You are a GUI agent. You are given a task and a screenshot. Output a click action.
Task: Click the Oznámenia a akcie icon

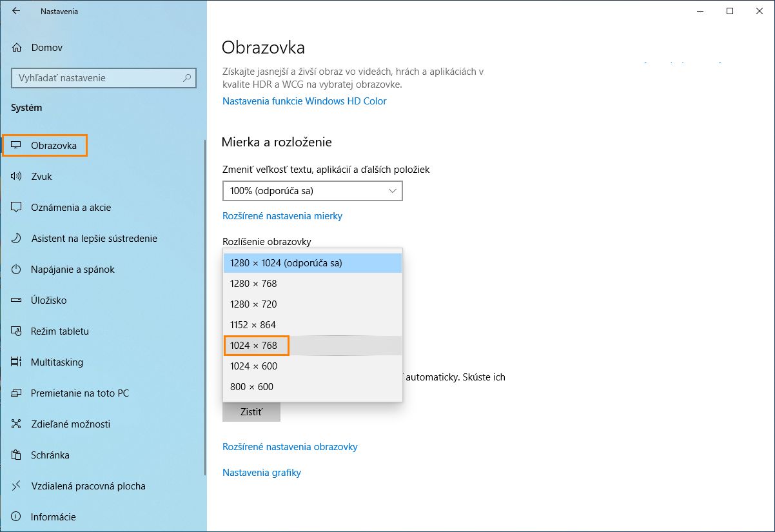(x=17, y=208)
